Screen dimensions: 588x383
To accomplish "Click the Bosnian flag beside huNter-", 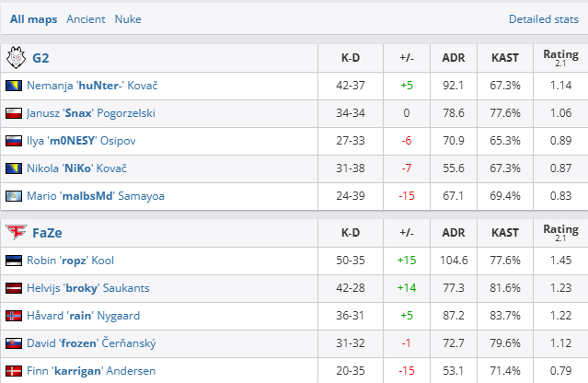I will [x=14, y=86].
